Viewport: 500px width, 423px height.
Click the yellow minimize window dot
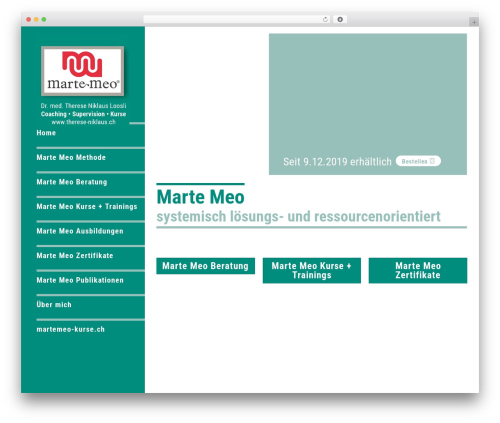click(x=36, y=20)
